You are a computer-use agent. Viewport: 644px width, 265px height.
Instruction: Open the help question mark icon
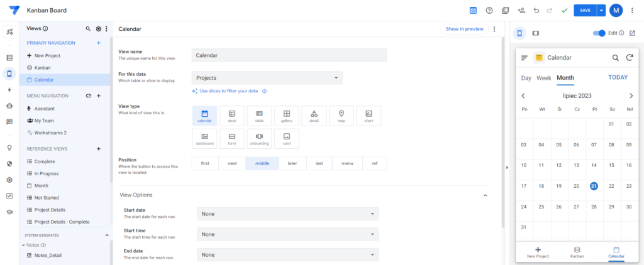489,11
